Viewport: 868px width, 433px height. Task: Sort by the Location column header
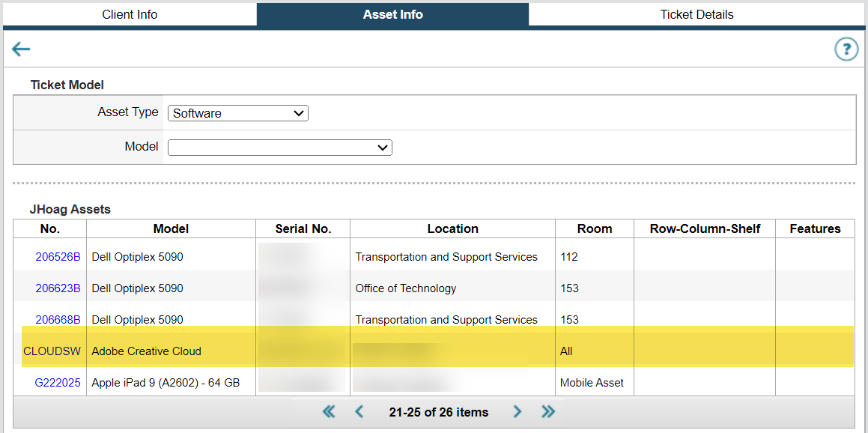pos(452,229)
